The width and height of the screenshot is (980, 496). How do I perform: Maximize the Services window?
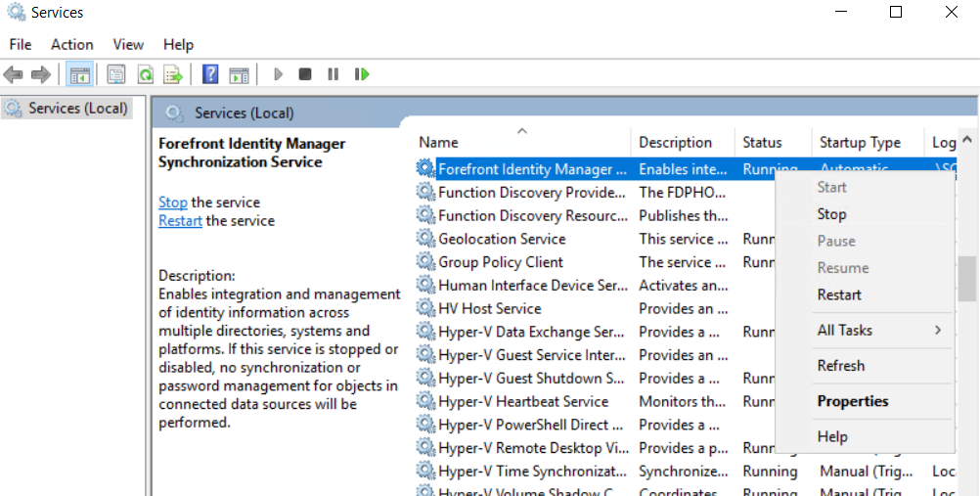896,12
